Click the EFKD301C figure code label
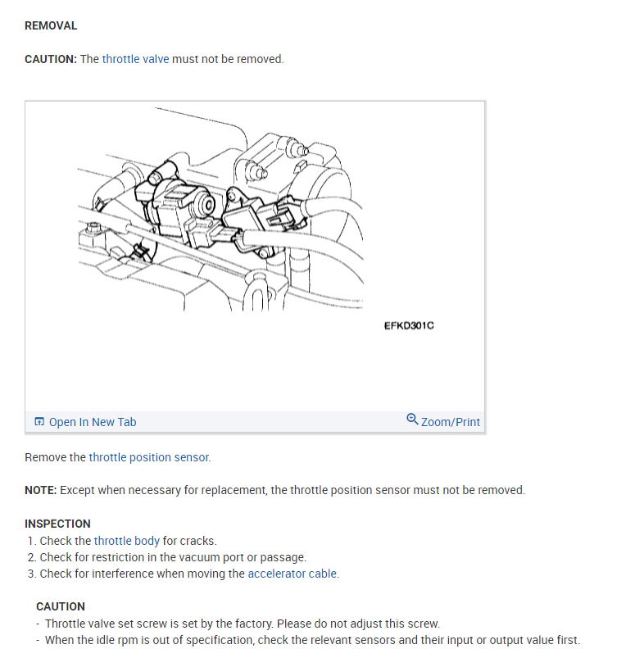 [x=409, y=326]
